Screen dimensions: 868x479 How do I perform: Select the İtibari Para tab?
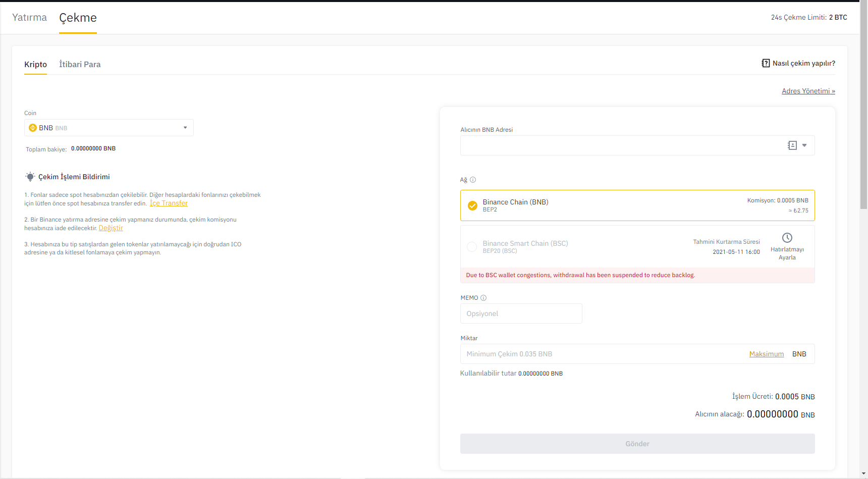click(x=80, y=65)
